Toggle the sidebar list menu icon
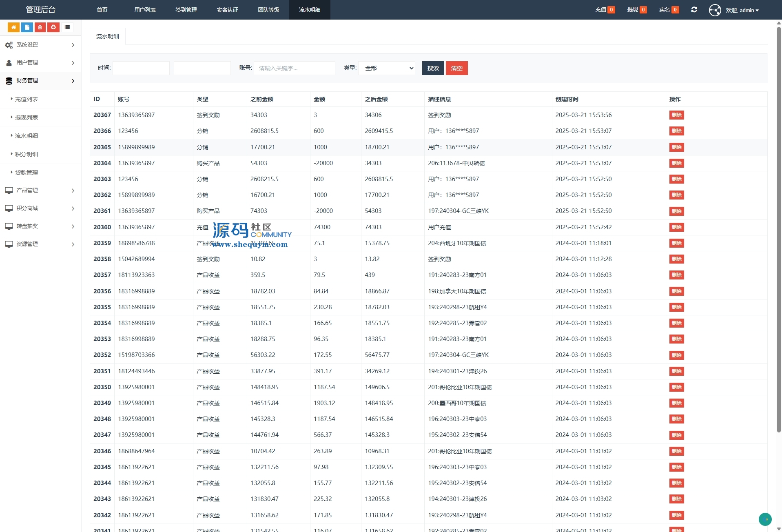This screenshot has height=532, width=782. pyautogui.click(x=67, y=27)
